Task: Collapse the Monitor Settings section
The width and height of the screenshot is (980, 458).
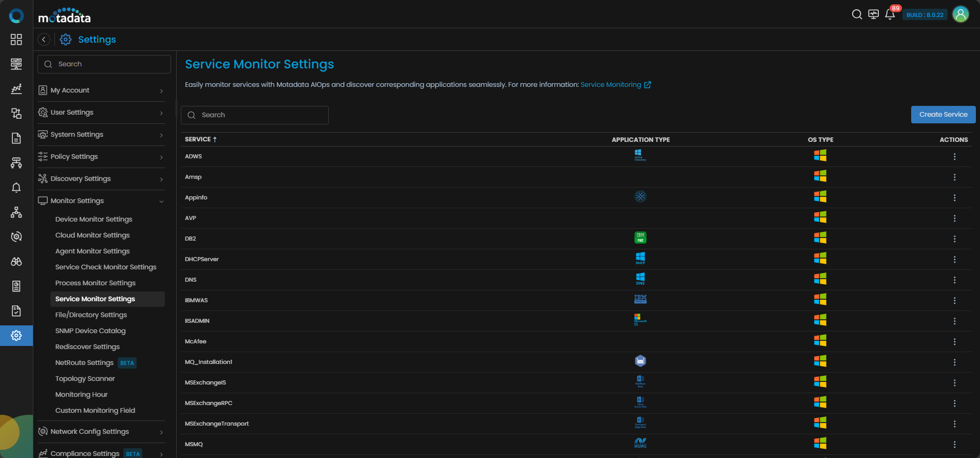Action: click(x=101, y=201)
